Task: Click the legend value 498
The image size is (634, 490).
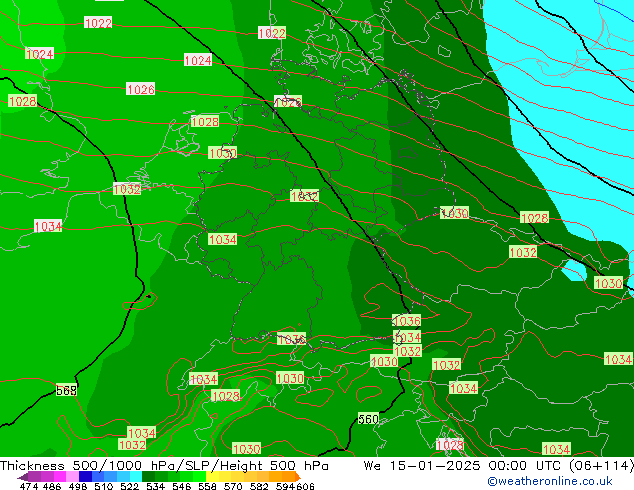Action: [78, 486]
